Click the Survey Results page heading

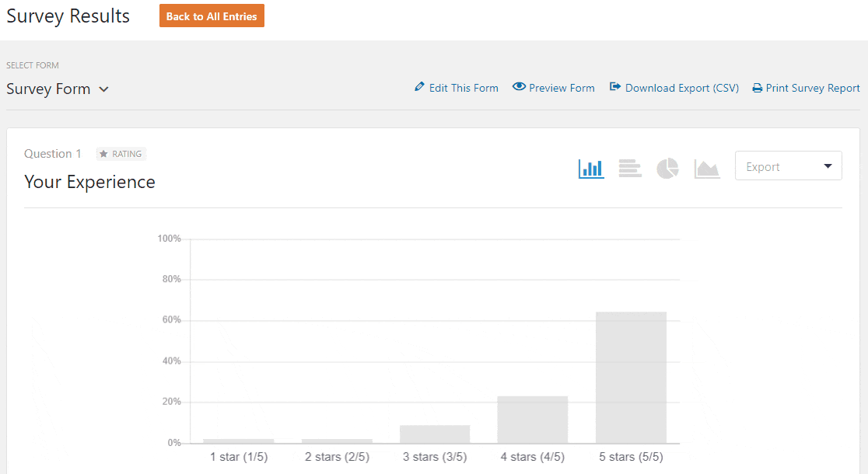click(x=68, y=16)
